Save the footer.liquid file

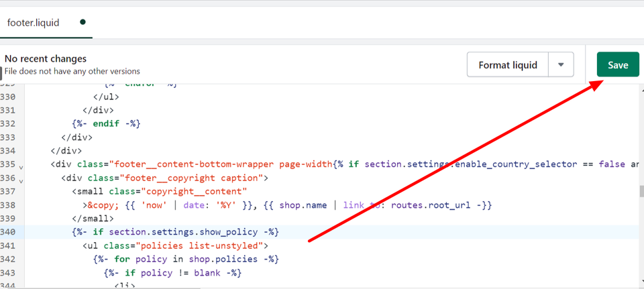pyautogui.click(x=618, y=64)
